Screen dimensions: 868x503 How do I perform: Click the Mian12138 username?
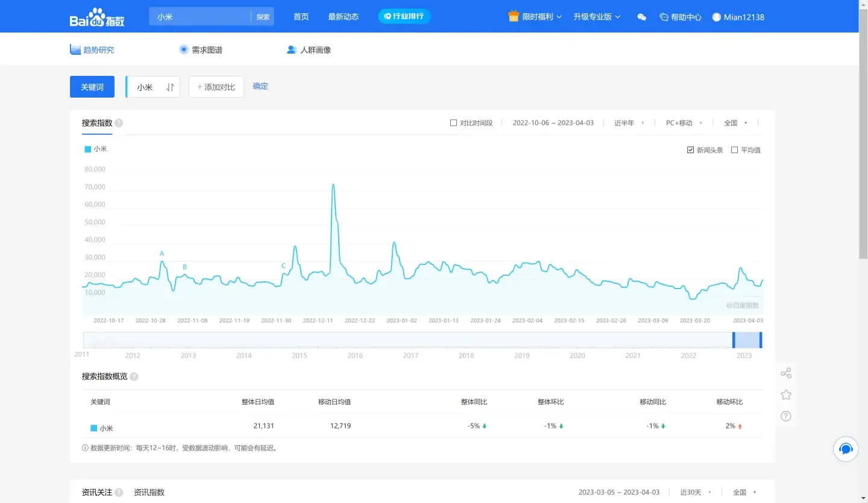click(x=744, y=17)
